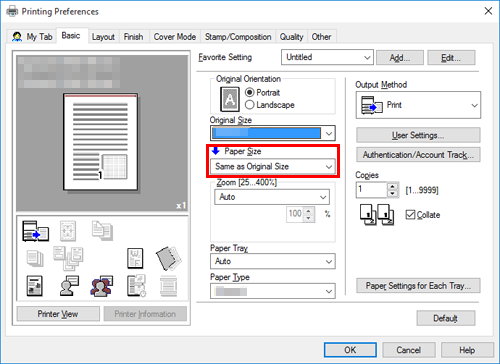Expand the Paper Tray dropdown

[x=273, y=261]
